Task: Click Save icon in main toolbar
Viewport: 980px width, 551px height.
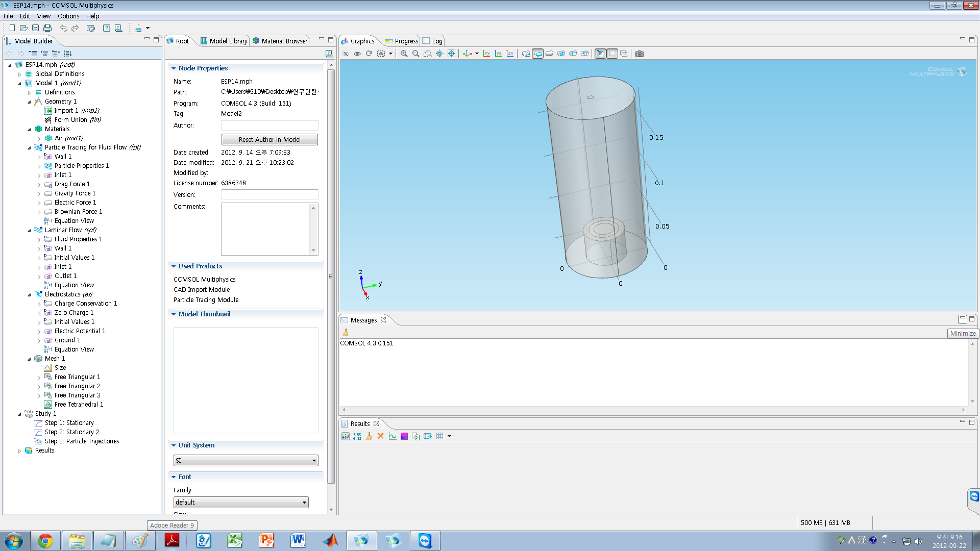Action: pyautogui.click(x=35, y=28)
